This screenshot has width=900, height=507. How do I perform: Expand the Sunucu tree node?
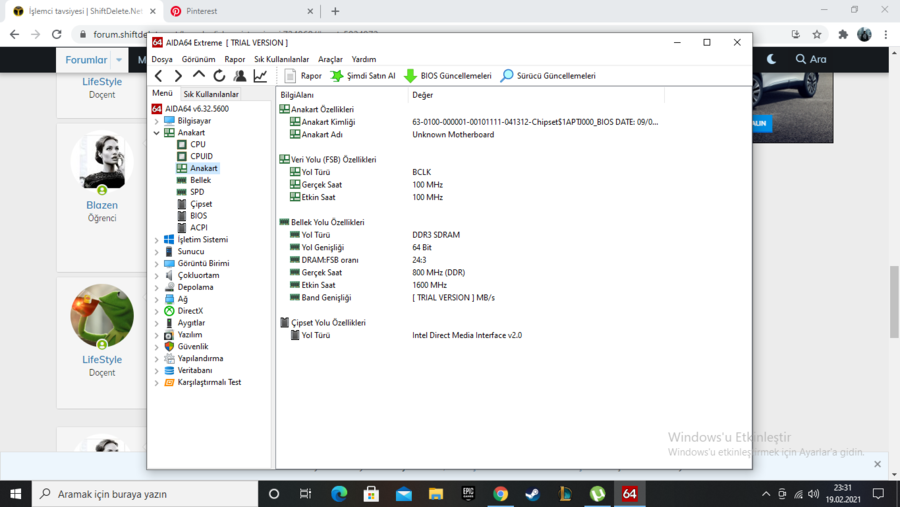(157, 251)
